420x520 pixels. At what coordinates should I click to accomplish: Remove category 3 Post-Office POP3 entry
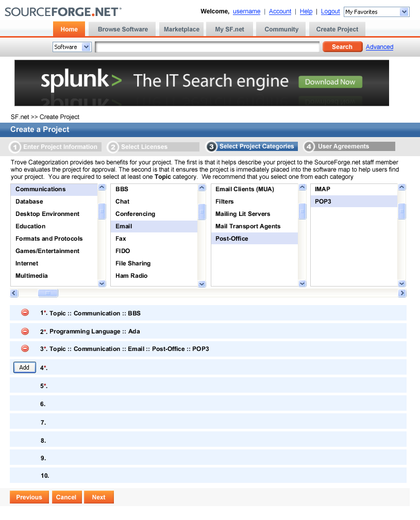pyautogui.click(x=25, y=348)
